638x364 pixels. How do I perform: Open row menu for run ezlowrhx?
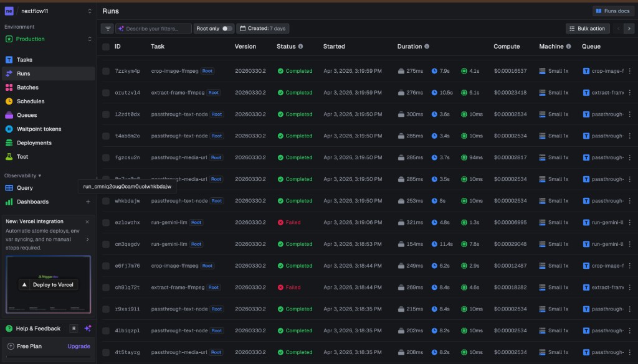coord(629,222)
